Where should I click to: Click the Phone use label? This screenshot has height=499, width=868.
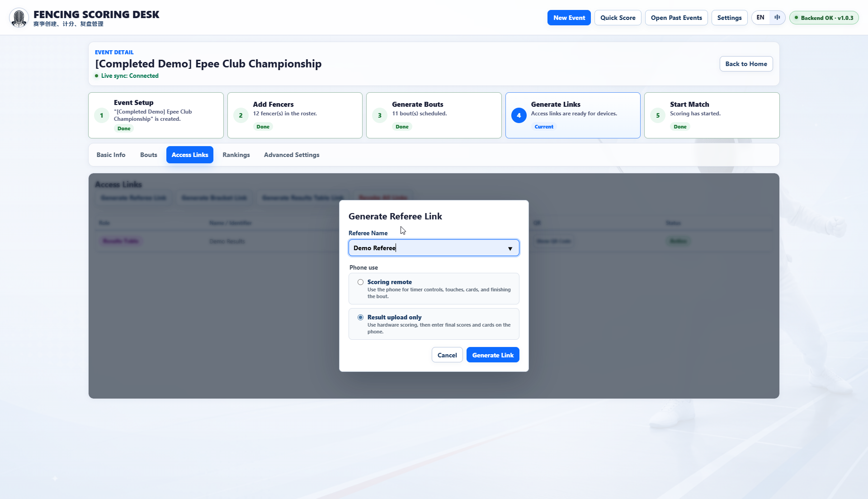click(363, 267)
